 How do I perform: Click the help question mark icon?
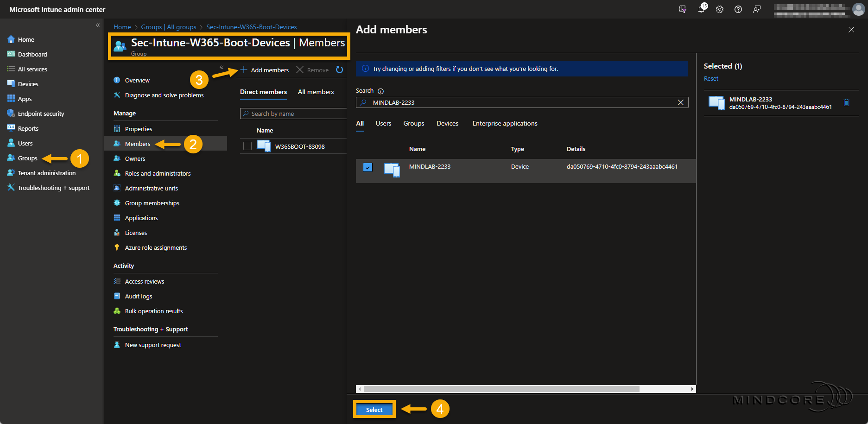(x=738, y=9)
